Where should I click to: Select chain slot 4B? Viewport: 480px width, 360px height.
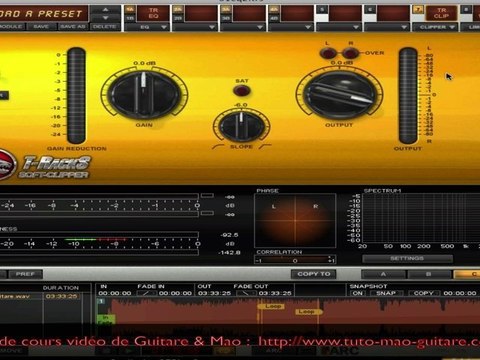coord(274,18)
